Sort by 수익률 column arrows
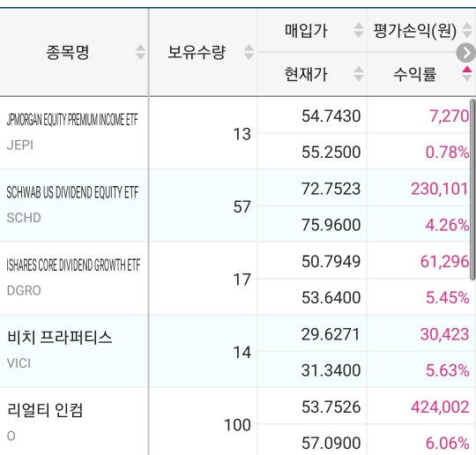 [467, 74]
